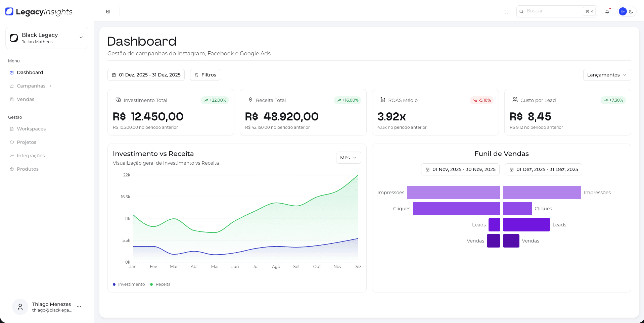This screenshot has width=644, height=323.
Task: Collapse the sidebar using the panel icon
Action: coord(108,11)
